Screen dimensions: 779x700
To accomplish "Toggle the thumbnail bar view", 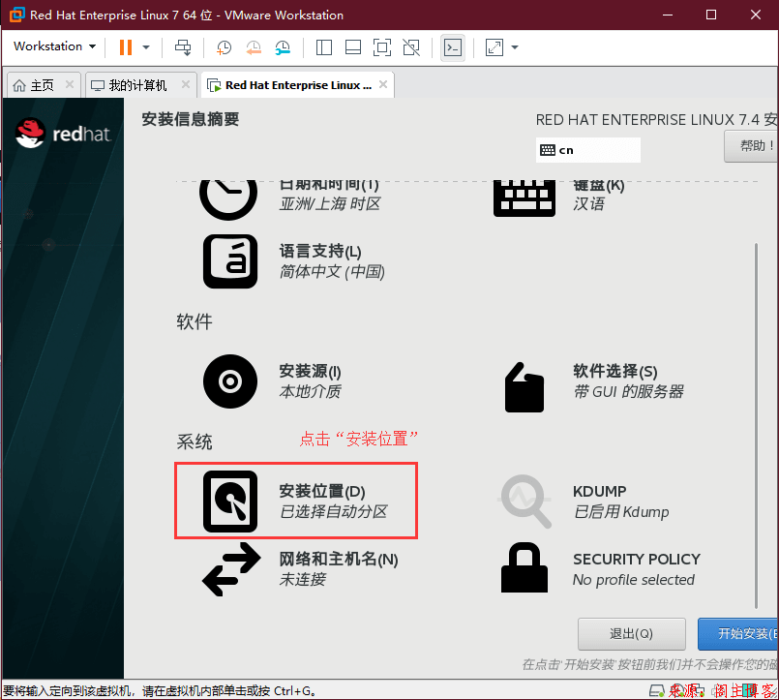I will point(353,47).
